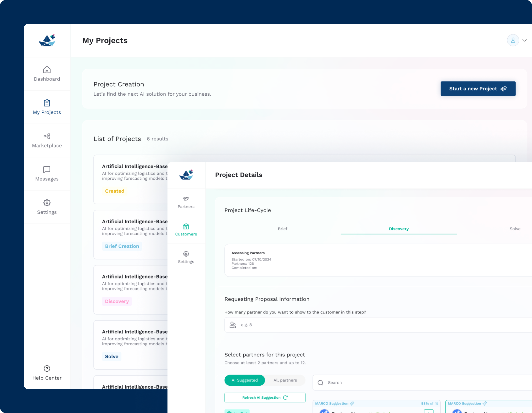Open the Brief life-cycle tab

pos(283,229)
